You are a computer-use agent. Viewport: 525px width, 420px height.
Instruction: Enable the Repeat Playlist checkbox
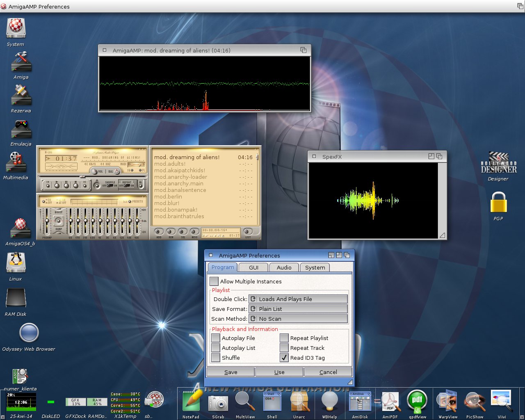pyautogui.click(x=284, y=338)
